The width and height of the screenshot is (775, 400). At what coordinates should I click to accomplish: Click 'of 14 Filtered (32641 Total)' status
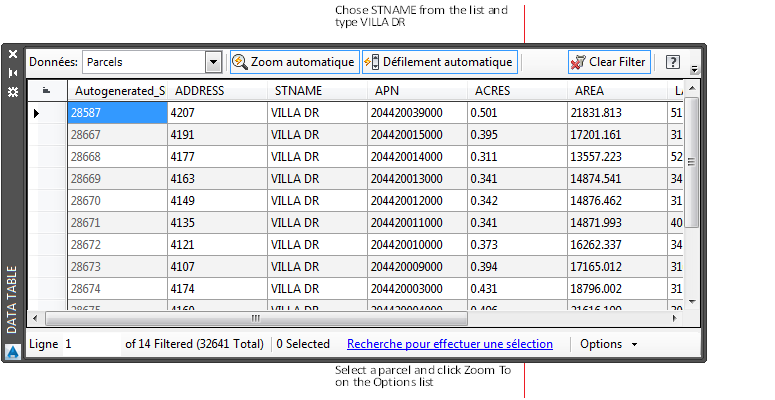click(x=194, y=344)
